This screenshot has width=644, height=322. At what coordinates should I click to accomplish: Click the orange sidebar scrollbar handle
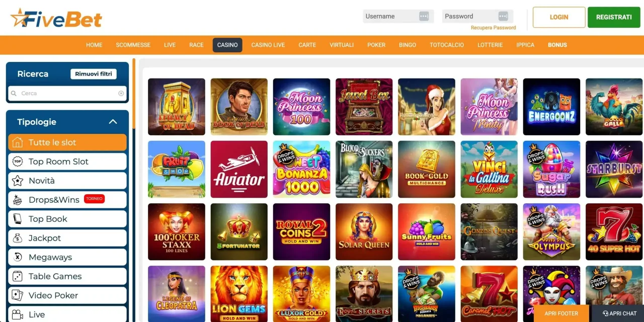[x=134, y=94]
